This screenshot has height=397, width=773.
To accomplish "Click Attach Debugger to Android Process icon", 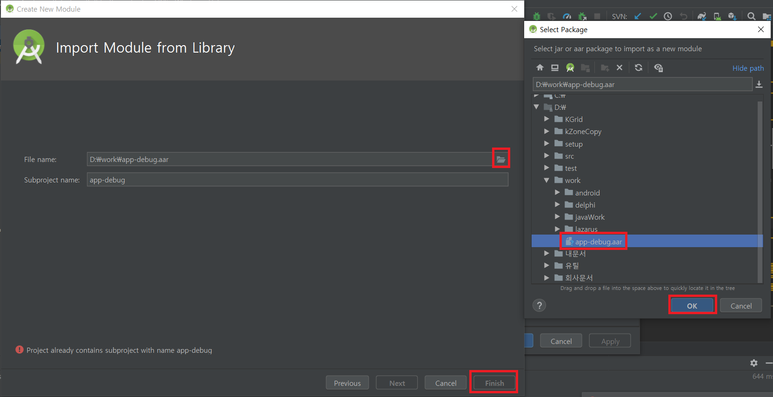I will 582,16.
